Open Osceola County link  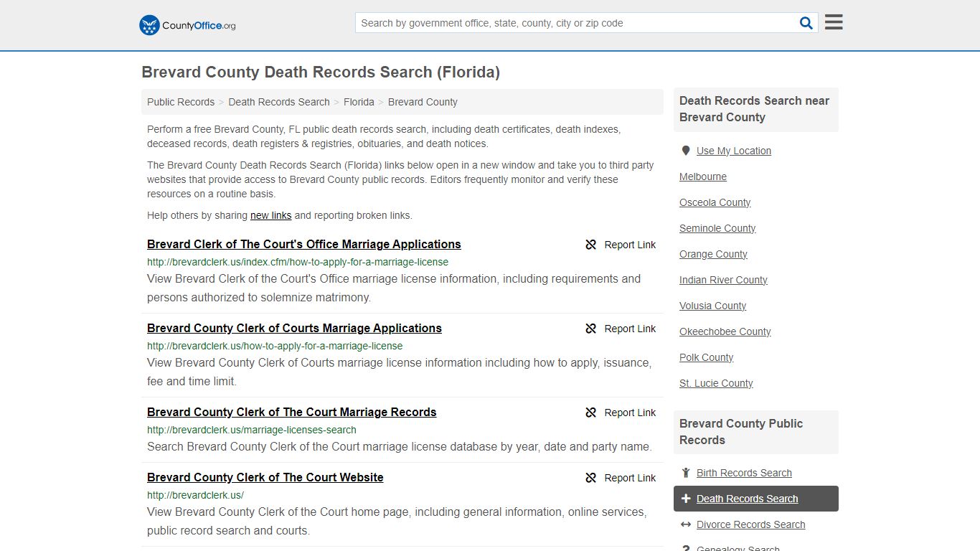pyautogui.click(x=715, y=202)
